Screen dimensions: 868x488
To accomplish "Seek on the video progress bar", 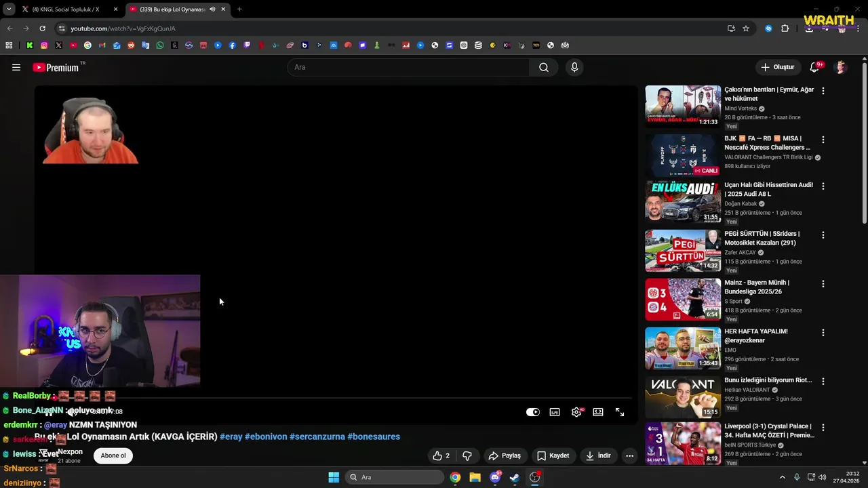I will [x=336, y=399].
